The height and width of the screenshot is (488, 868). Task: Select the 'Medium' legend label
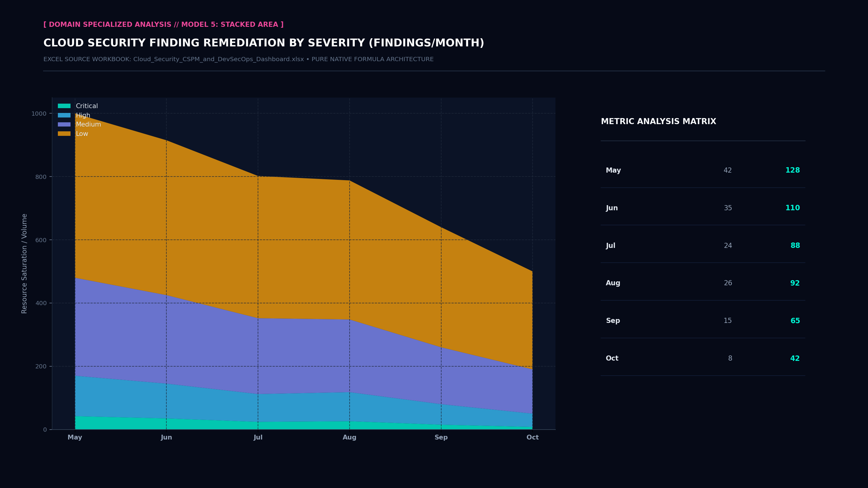[88, 124]
